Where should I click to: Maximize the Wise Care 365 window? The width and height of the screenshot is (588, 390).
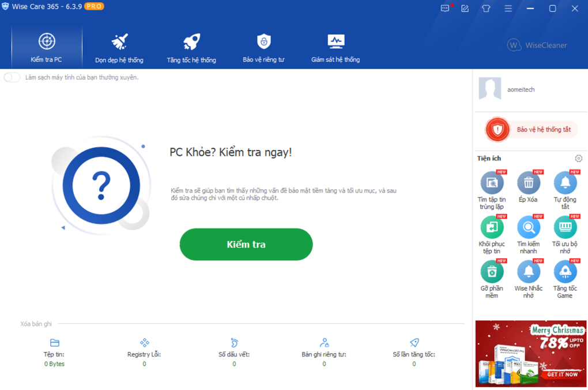[x=552, y=8]
